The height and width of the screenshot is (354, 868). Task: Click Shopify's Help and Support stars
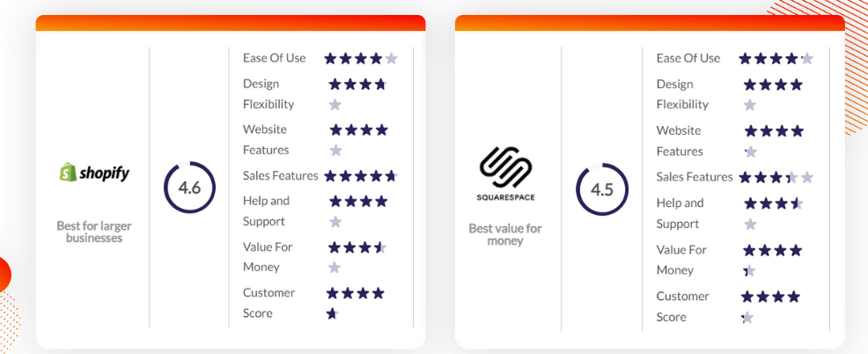click(358, 211)
